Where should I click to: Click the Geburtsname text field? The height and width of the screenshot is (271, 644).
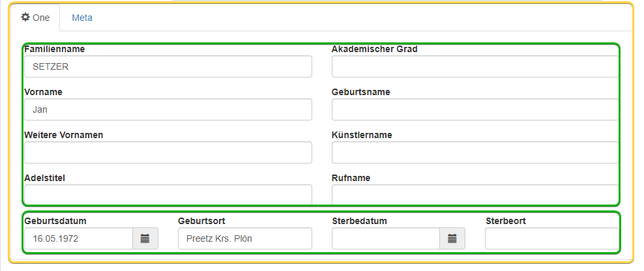pos(475,109)
